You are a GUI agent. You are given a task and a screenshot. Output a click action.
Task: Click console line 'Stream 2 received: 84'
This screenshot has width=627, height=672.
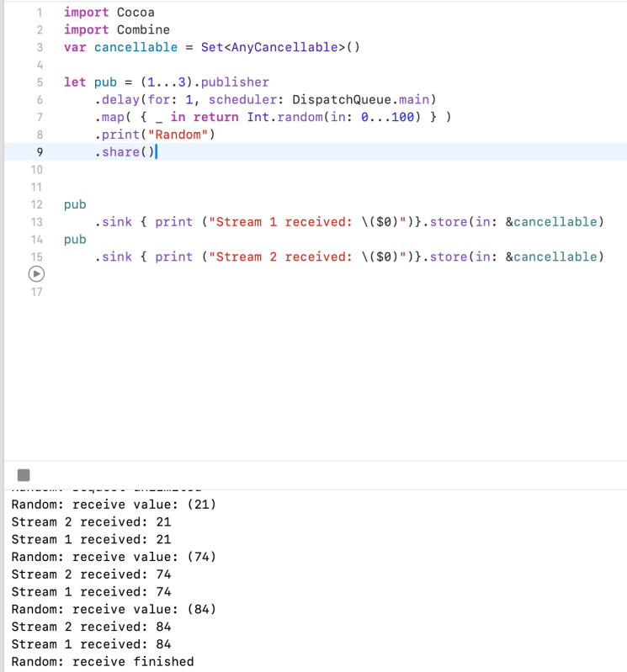click(91, 627)
